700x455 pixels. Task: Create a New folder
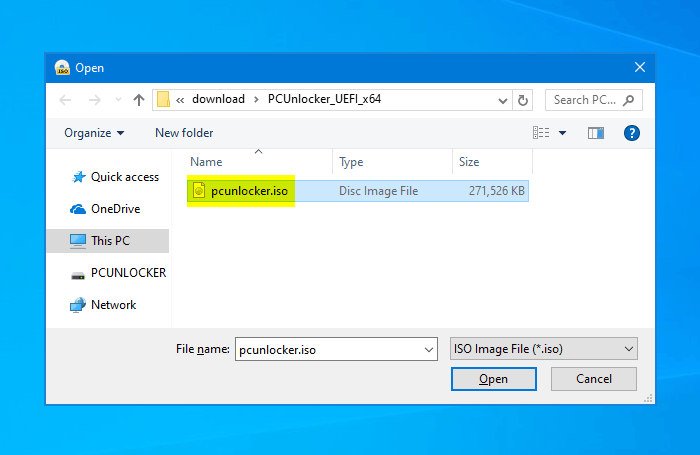coord(184,133)
